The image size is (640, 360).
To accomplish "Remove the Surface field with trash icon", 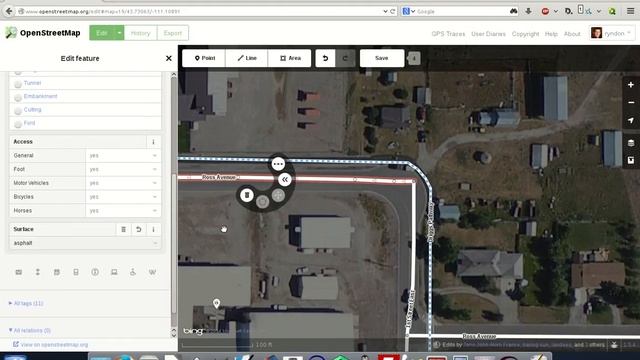I will click(124, 229).
